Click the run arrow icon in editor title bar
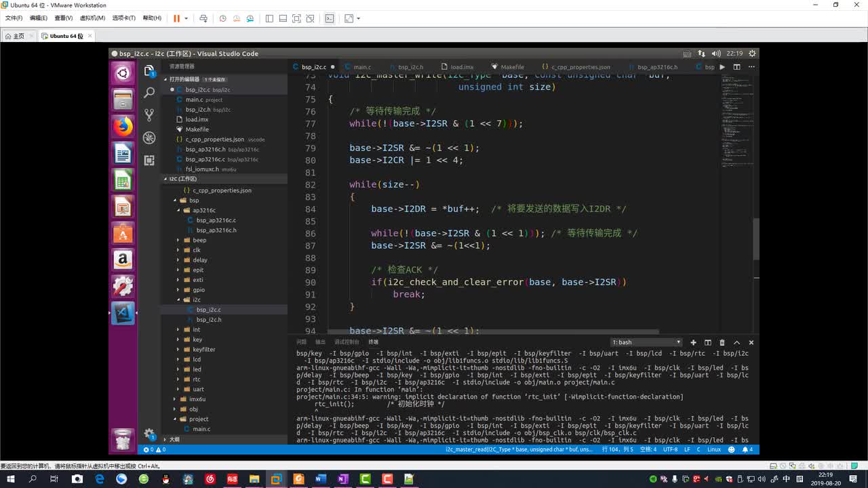 (722, 67)
